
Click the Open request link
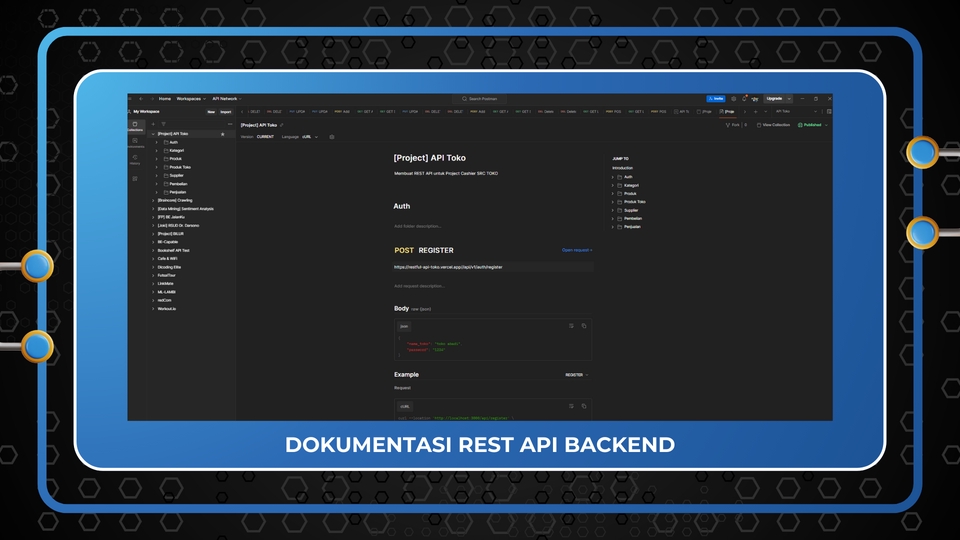coord(577,250)
